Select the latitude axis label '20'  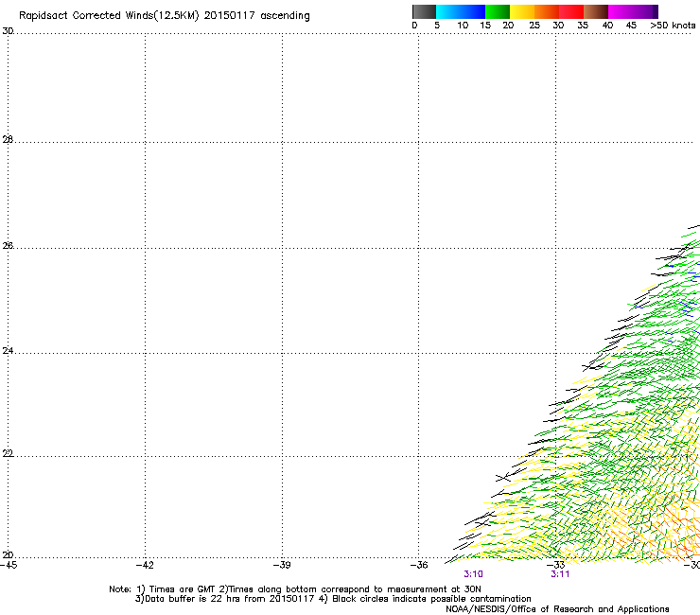8,554
